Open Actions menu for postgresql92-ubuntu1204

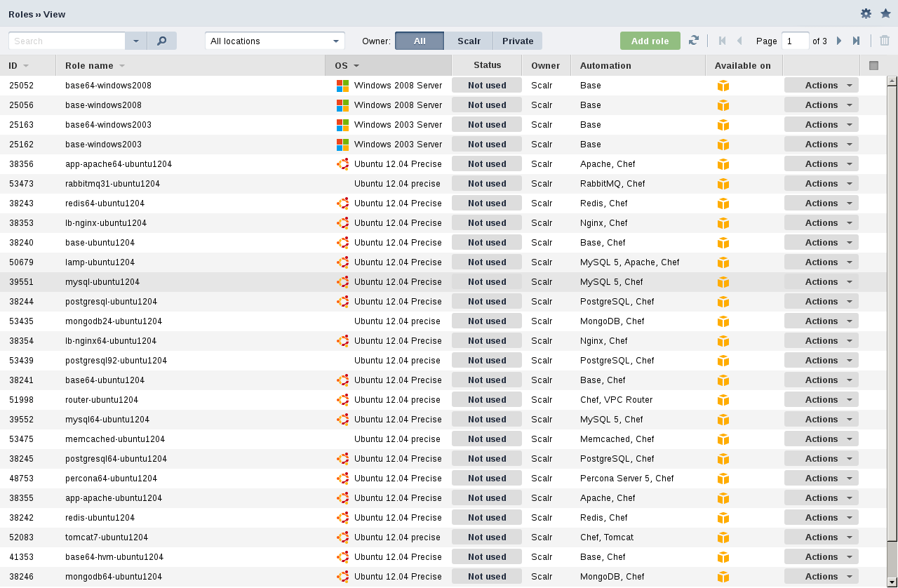822,361
